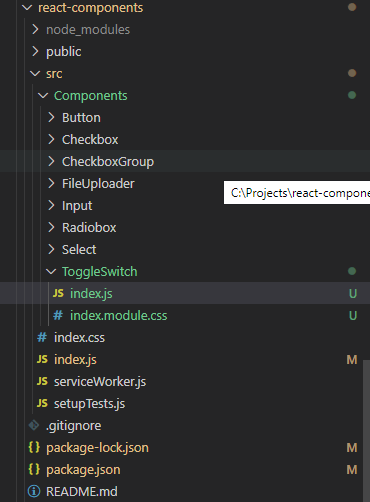
Task: Expand the node_modules folder chevron
Action: (x=35, y=30)
